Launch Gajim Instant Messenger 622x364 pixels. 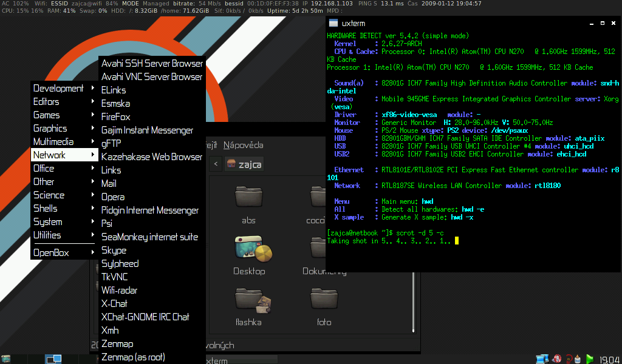tap(152, 130)
